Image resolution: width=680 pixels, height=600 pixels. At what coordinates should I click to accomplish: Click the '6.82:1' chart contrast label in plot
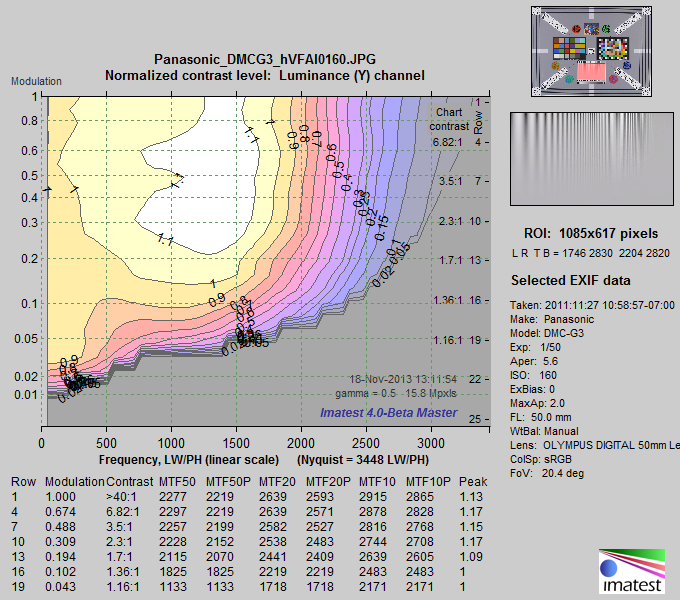[x=448, y=142]
